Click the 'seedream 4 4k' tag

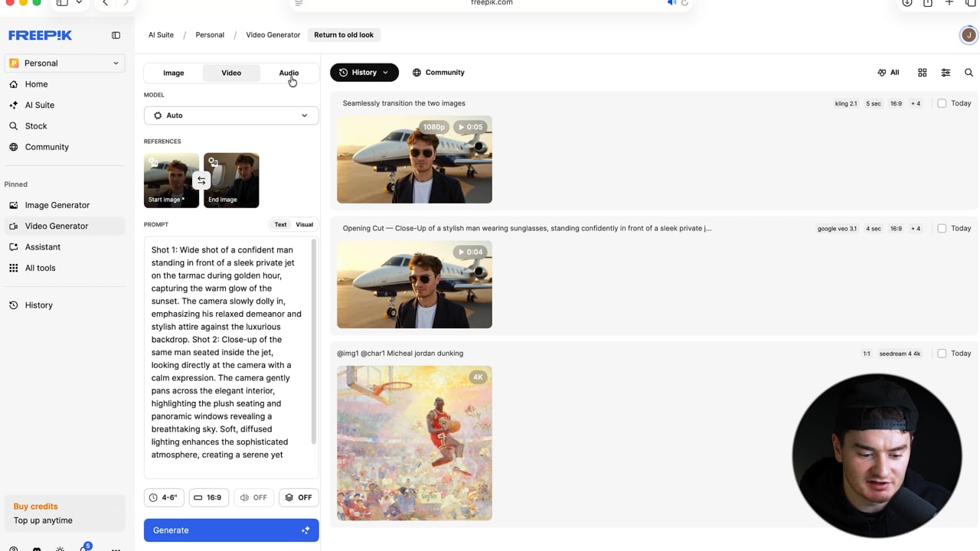900,354
